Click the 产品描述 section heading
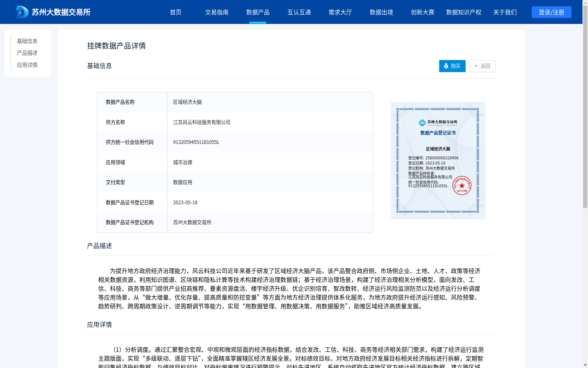 (100, 246)
